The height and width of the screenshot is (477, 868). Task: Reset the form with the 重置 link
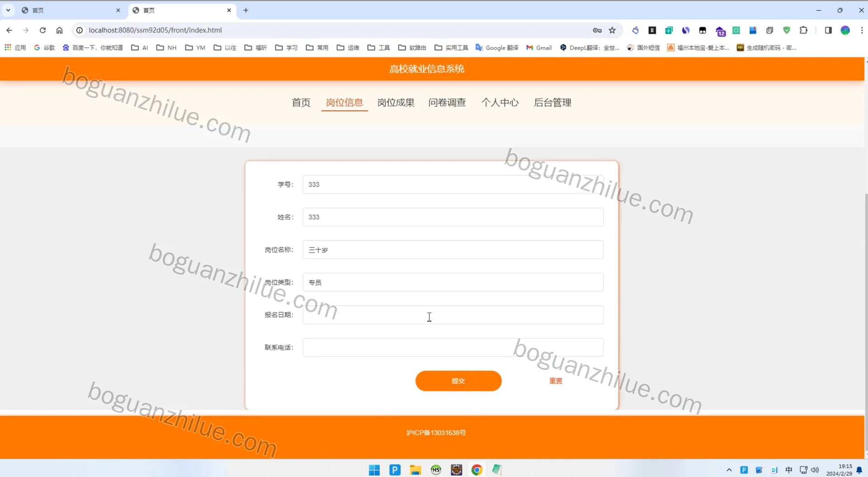tap(556, 381)
